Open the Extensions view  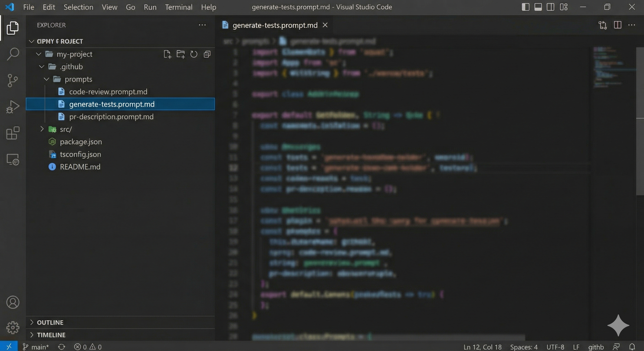(x=13, y=133)
